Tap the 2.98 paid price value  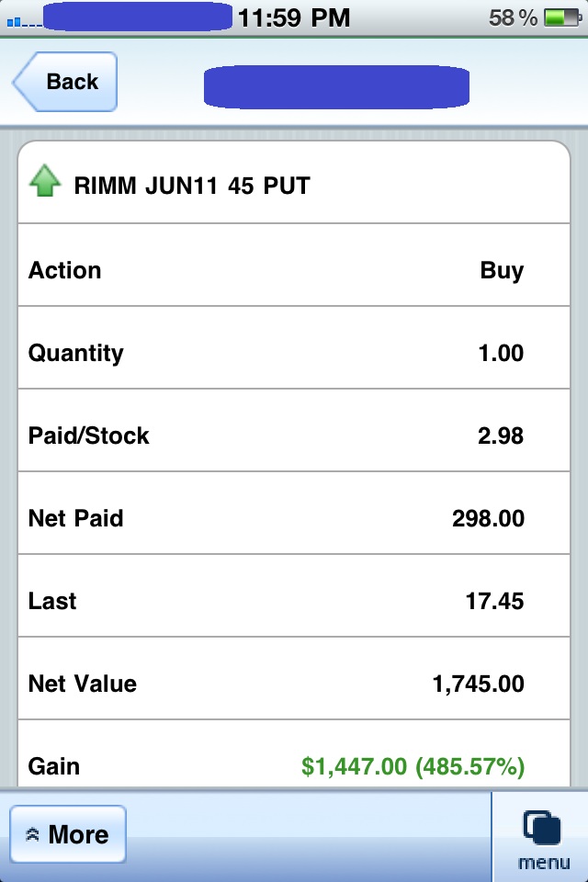point(501,435)
